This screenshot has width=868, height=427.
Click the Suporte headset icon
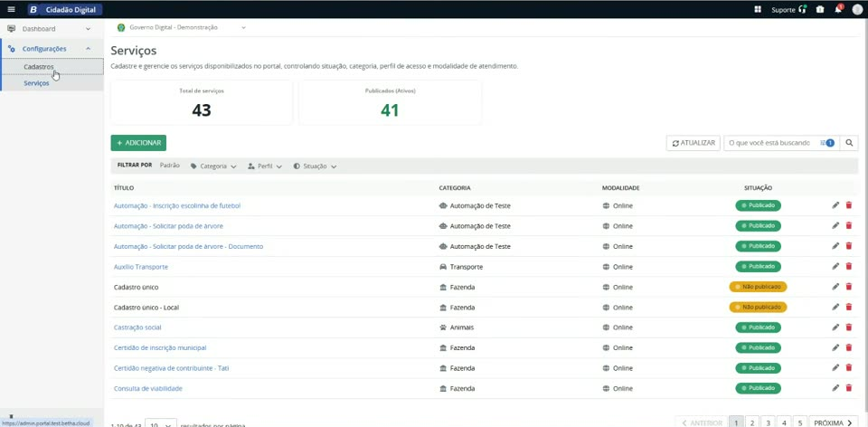[803, 9]
